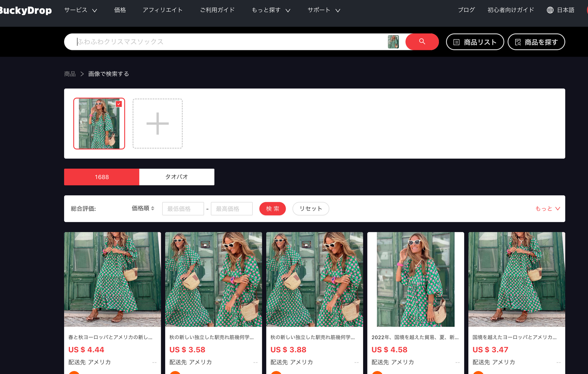Open the US $ 3.88 product image
The image size is (588, 374).
pyautogui.click(x=315, y=279)
